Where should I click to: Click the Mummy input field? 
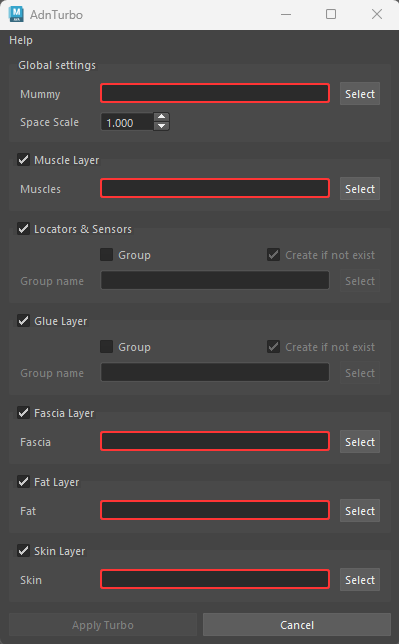click(x=215, y=93)
